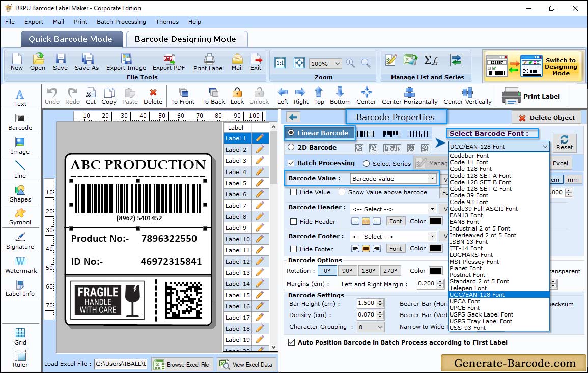Click View Excel Data button

[246, 364]
